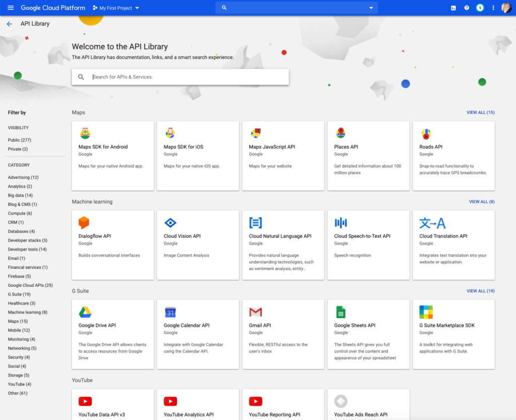Click the Roads API title
This screenshot has height=420, width=516.
(431, 147)
